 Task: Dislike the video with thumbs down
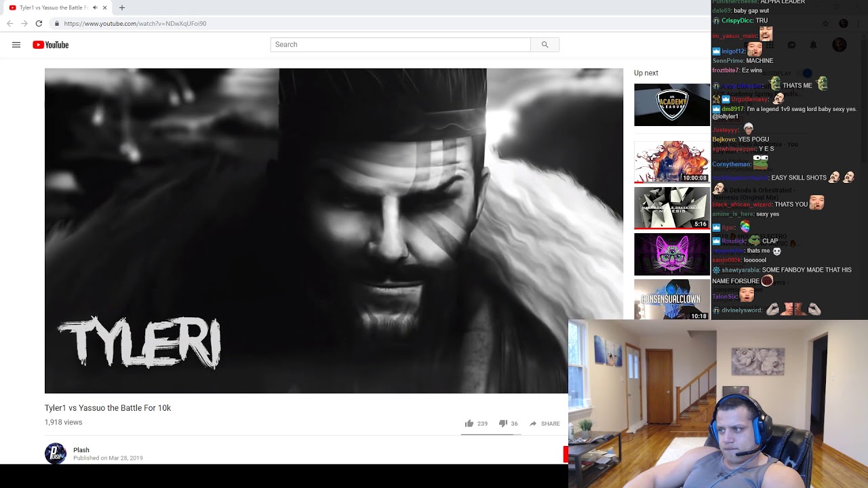503,424
